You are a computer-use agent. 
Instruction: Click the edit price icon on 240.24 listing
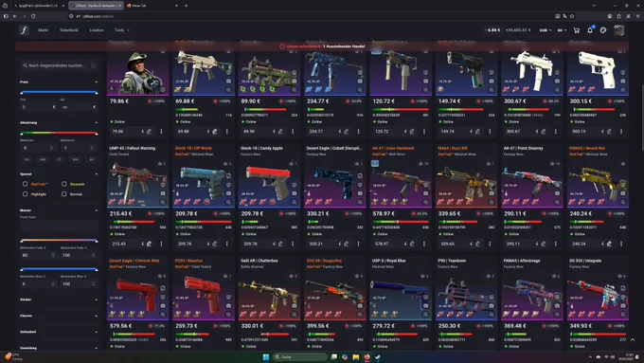tap(609, 244)
